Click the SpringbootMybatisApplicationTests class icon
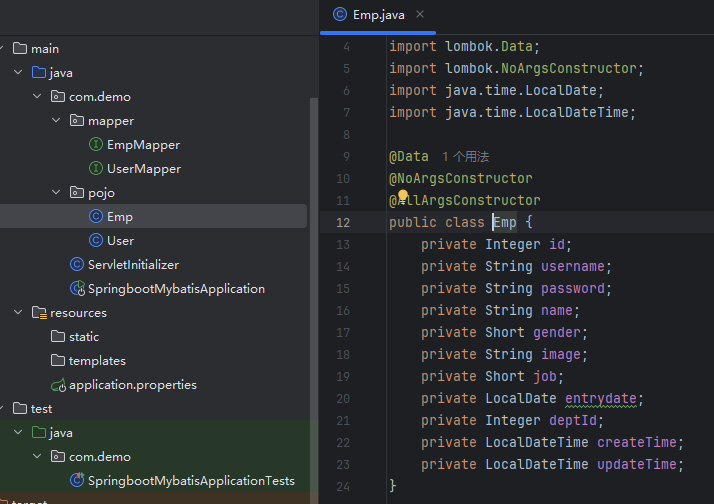This screenshot has height=504, width=714. [77, 481]
